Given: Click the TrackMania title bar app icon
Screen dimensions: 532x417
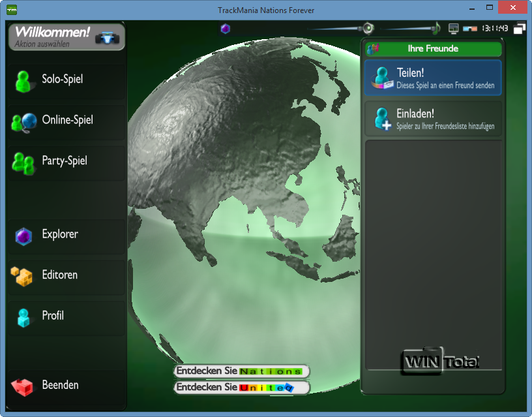Looking at the screenshot, I should tap(12, 10).
